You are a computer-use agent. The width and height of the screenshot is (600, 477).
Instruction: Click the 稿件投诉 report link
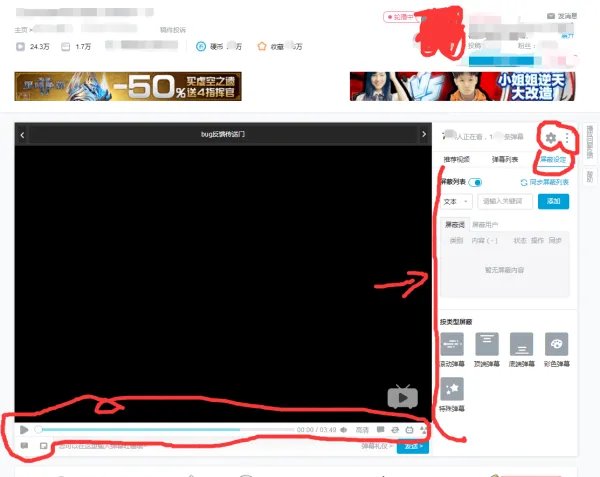(173, 30)
